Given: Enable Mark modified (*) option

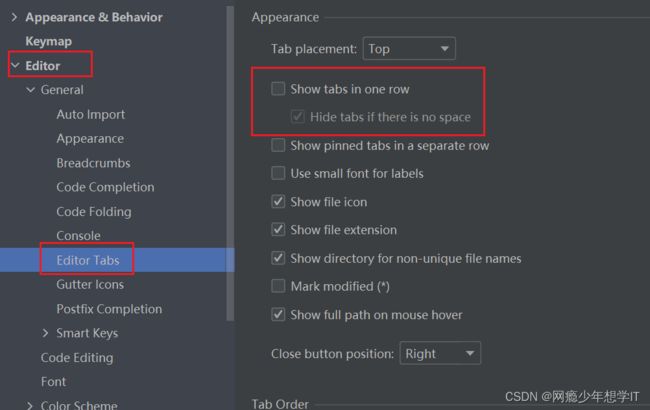Looking at the screenshot, I should (278, 286).
